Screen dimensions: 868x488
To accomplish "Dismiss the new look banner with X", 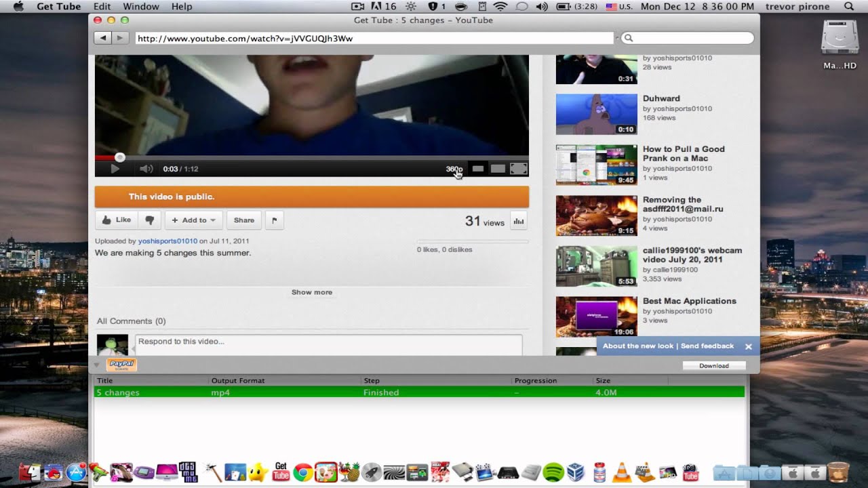I will pyautogui.click(x=749, y=346).
